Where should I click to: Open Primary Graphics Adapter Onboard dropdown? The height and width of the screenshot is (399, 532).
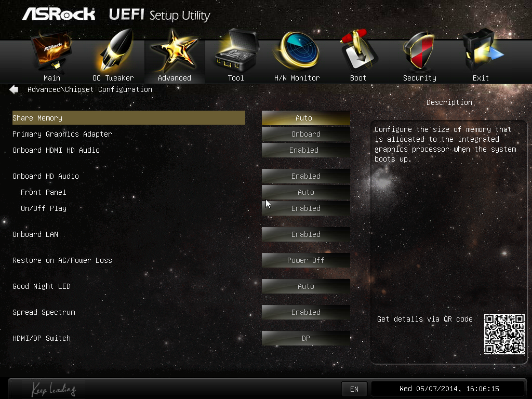pos(305,134)
